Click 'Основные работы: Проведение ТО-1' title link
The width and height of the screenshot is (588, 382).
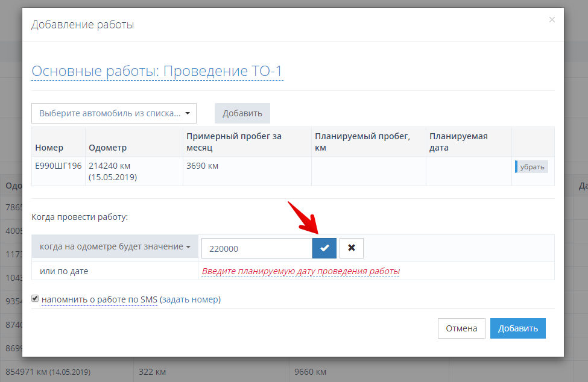[x=157, y=71]
